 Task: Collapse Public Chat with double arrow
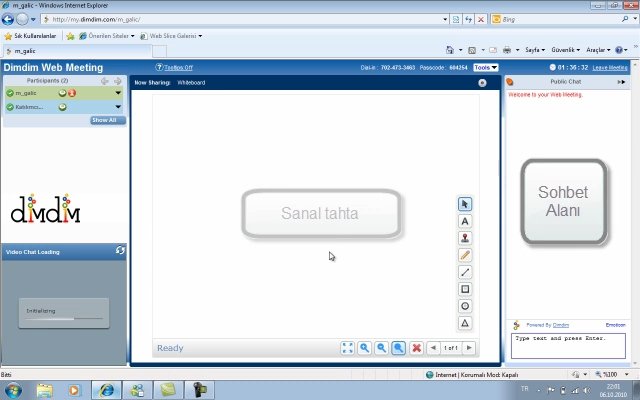tap(621, 82)
